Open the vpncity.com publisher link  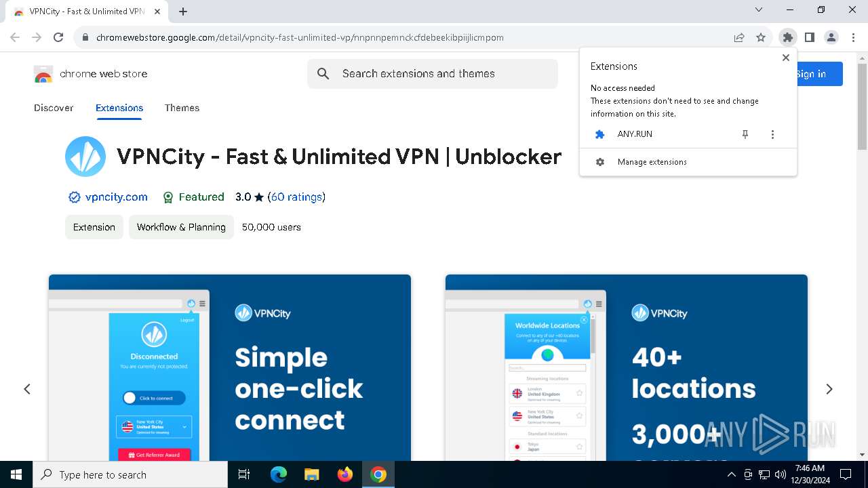click(x=117, y=197)
